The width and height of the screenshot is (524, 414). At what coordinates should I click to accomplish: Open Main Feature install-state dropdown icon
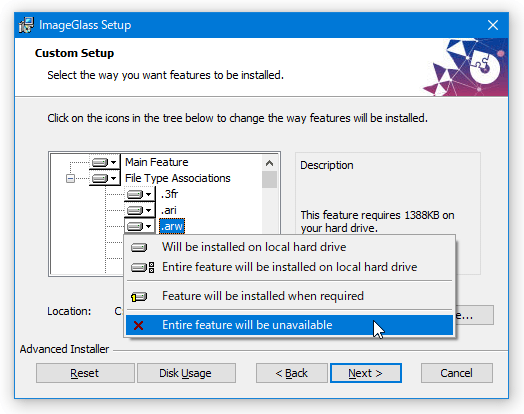click(x=105, y=162)
